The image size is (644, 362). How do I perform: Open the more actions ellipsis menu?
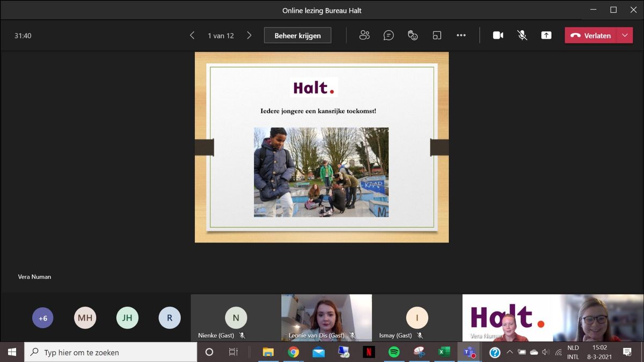[x=461, y=35]
